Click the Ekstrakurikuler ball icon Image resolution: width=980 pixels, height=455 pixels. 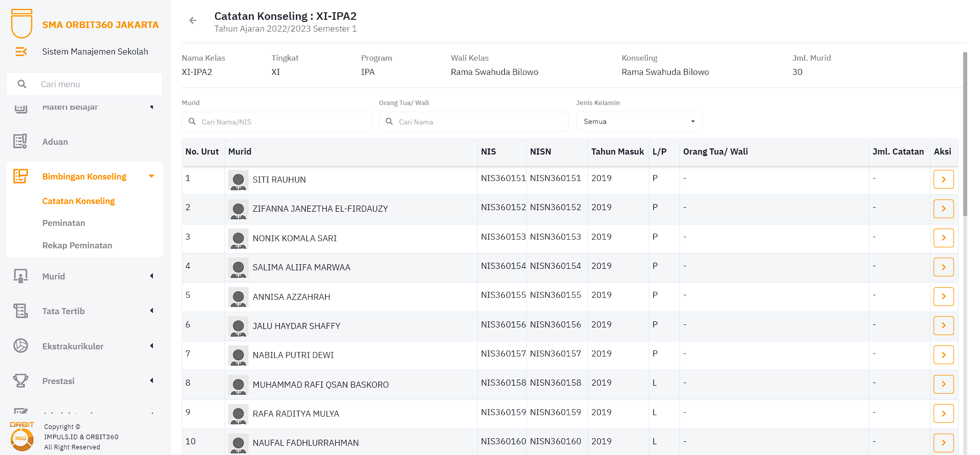20,346
